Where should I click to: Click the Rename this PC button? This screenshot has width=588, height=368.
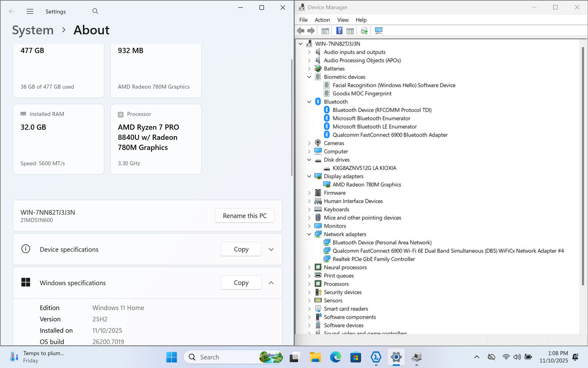coord(245,216)
